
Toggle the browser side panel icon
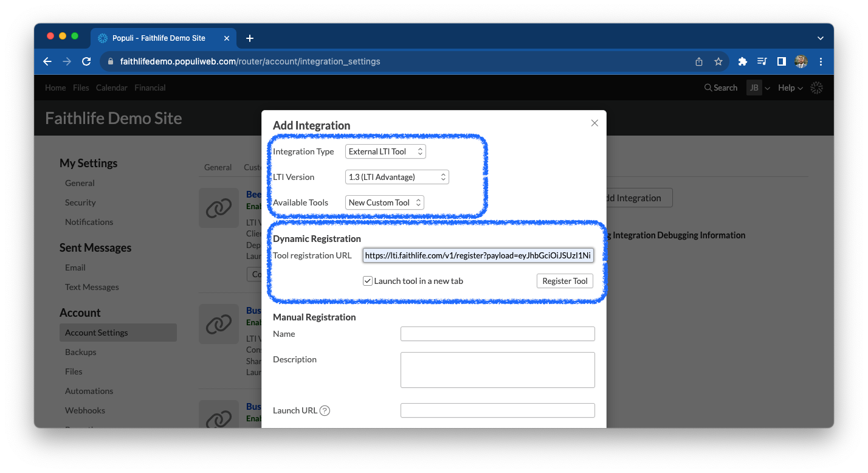point(782,61)
